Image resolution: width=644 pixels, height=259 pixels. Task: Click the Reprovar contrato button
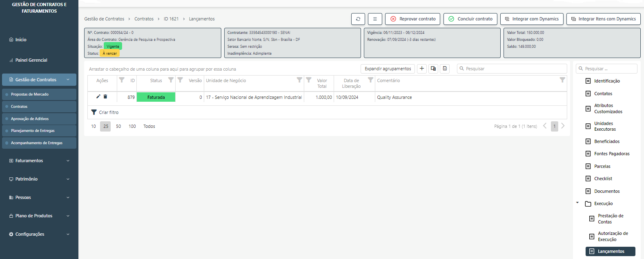[412, 19]
